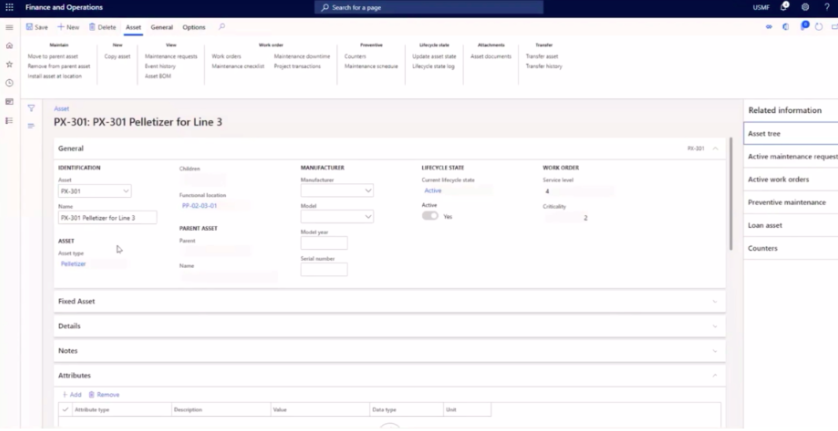This screenshot has height=431, width=838.
Task: Click the Save button
Action: pyautogui.click(x=37, y=27)
